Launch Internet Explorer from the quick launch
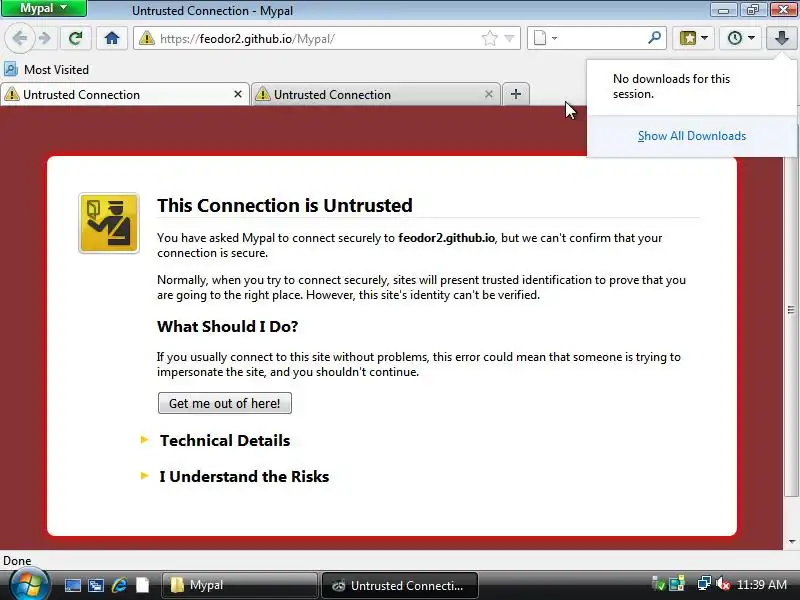Image resolution: width=800 pixels, height=600 pixels. click(x=119, y=585)
